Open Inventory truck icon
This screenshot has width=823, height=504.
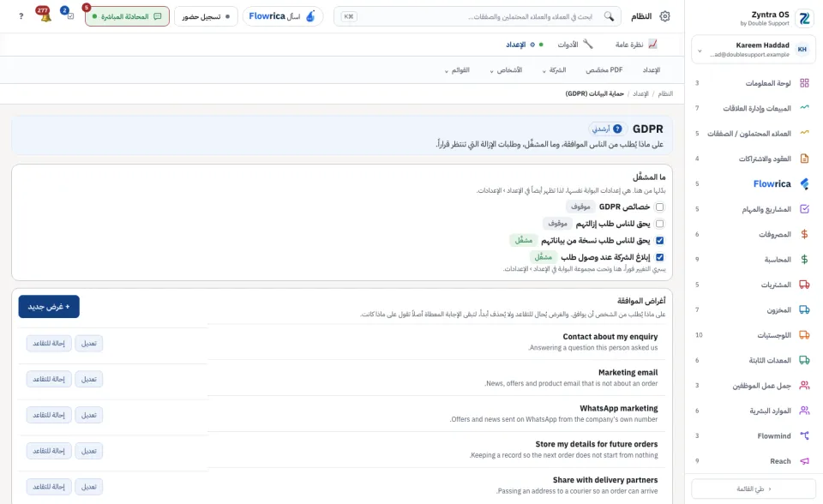(x=804, y=309)
